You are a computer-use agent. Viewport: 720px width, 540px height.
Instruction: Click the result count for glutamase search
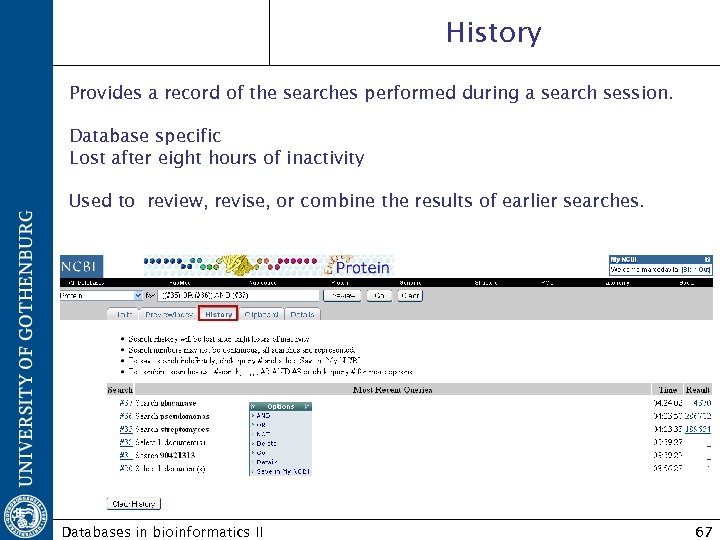(x=702, y=403)
